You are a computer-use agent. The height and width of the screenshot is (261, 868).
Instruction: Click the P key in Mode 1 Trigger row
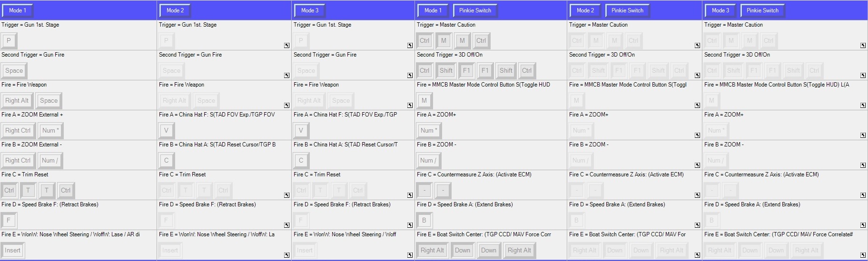9,41
